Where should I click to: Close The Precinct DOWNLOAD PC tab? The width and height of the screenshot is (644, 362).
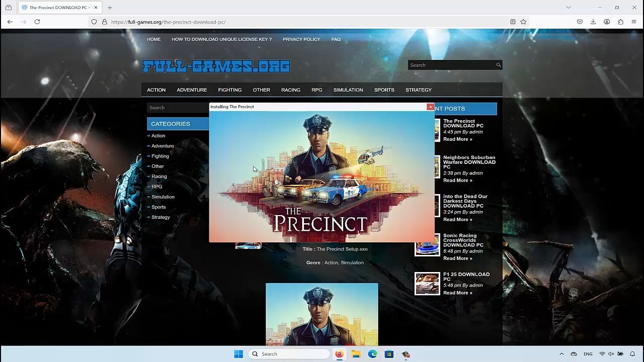(96, 8)
